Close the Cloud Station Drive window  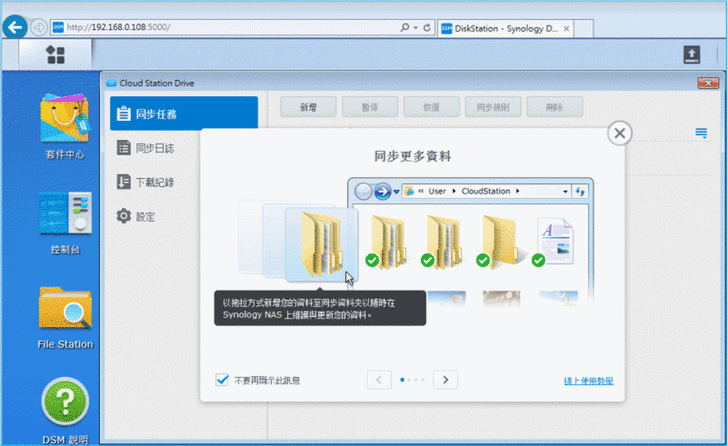[x=708, y=83]
